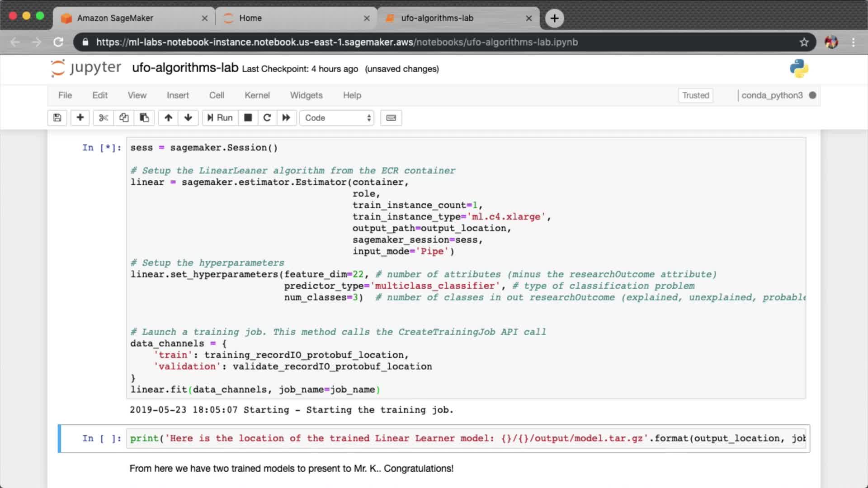Expand the Code cell type dropdown
The height and width of the screenshot is (488, 868).
click(x=337, y=118)
